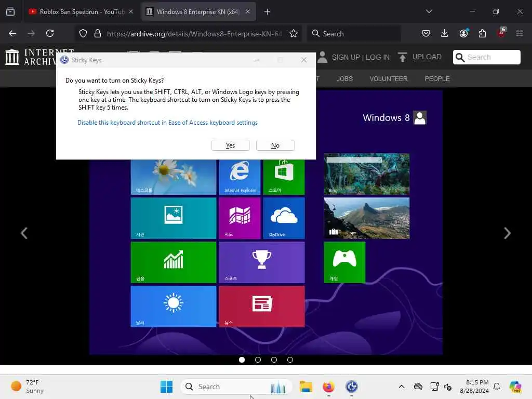
Task: Switch to Roblox Ban Speedrun tab
Action: point(81,12)
